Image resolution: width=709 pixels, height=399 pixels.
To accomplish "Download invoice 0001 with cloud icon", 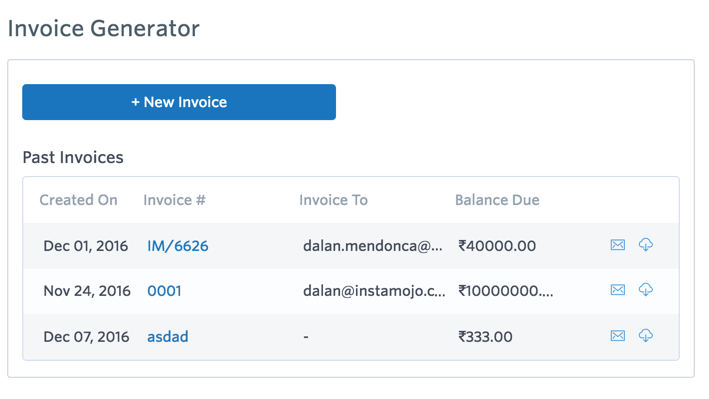I will pos(646,290).
